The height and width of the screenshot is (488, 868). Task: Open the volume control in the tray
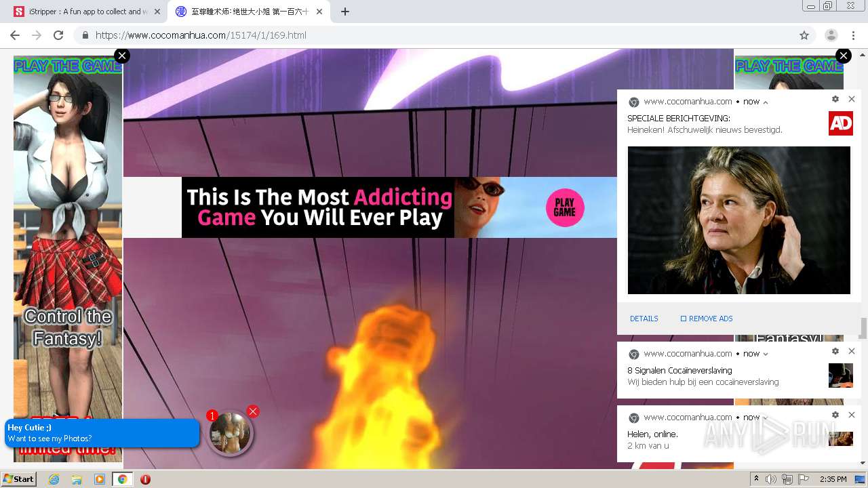[x=771, y=479]
